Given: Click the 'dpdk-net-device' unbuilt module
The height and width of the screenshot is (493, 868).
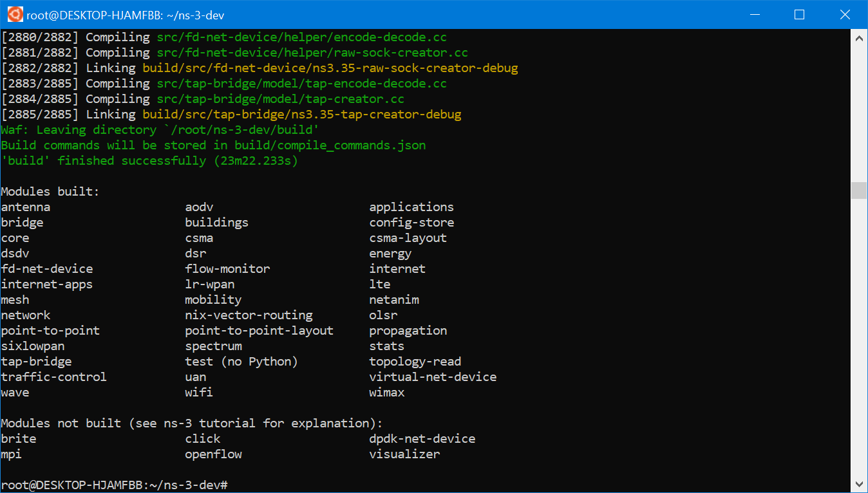Looking at the screenshot, I should point(422,439).
